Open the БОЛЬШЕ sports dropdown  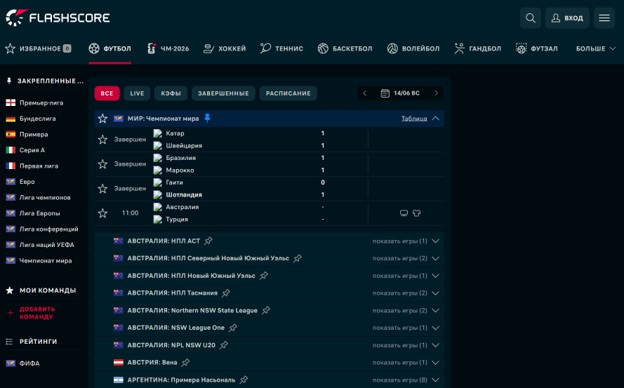coord(596,49)
